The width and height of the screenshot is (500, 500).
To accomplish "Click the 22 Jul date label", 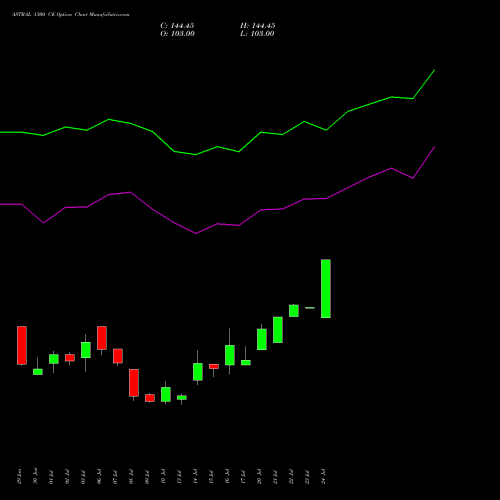I will pos(291,477).
